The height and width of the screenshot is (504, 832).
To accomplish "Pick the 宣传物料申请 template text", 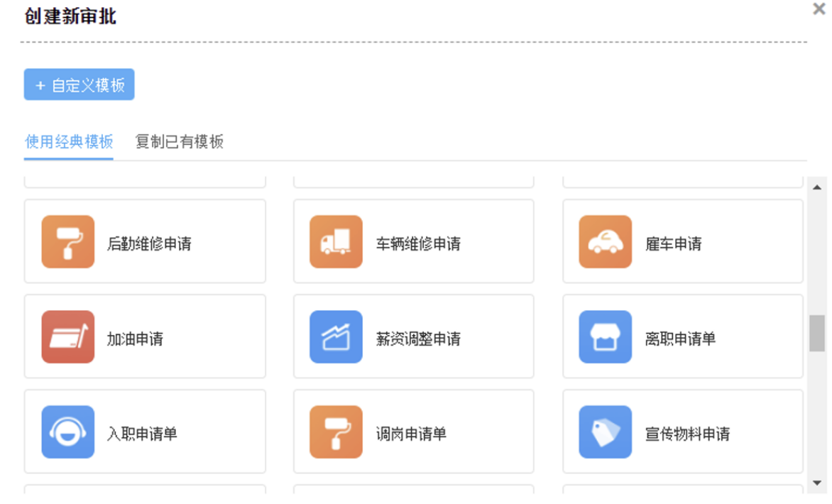I will click(x=687, y=434).
